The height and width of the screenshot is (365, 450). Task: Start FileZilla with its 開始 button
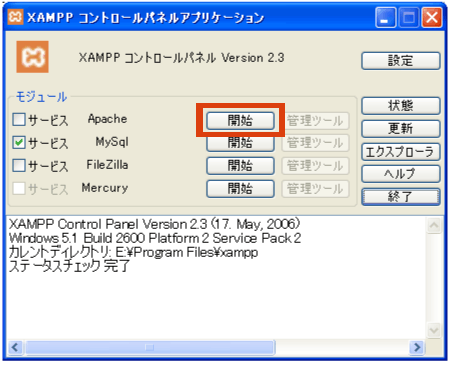point(240,166)
